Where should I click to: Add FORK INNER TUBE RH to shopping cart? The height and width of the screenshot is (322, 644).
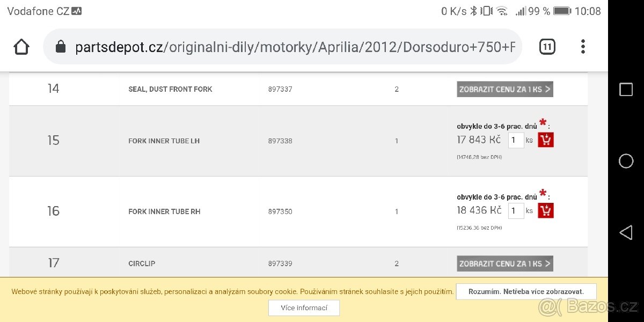pyautogui.click(x=545, y=210)
